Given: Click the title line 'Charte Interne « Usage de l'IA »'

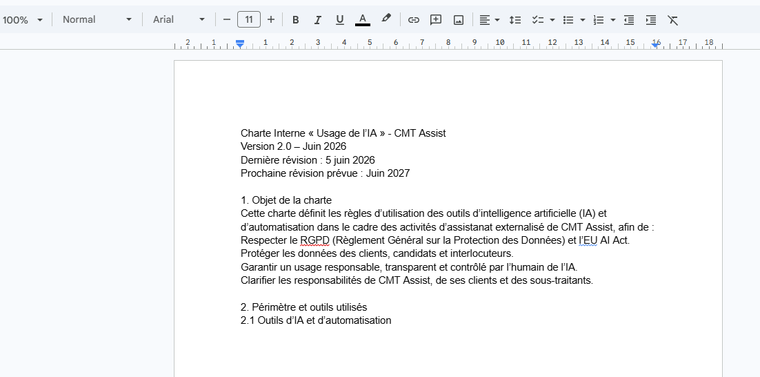Looking at the screenshot, I should point(343,133).
